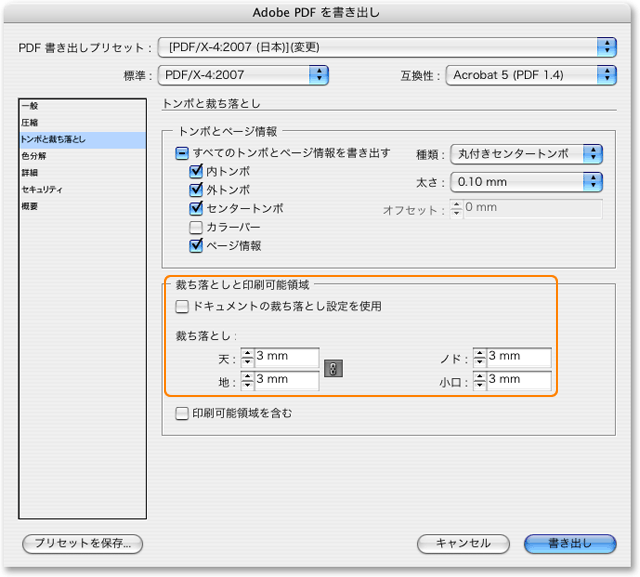The image size is (640, 577).
Task: Toggle the 内トンボ checkbox
Action: pyautogui.click(x=196, y=172)
